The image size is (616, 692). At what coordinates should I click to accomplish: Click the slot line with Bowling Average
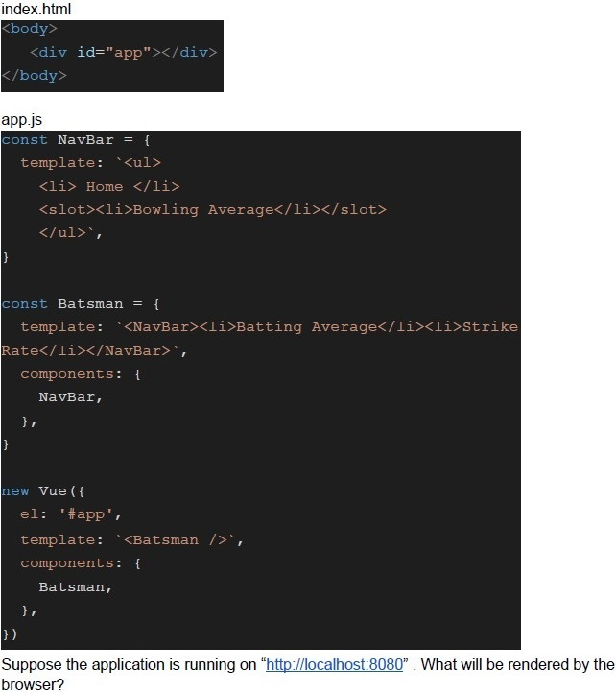pyautogui.click(x=212, y=209)
